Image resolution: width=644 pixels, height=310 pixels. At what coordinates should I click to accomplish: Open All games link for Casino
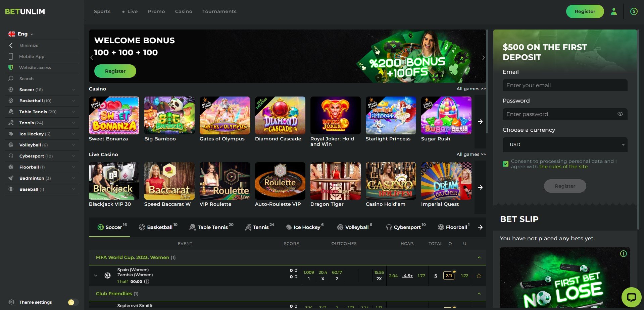471,89
